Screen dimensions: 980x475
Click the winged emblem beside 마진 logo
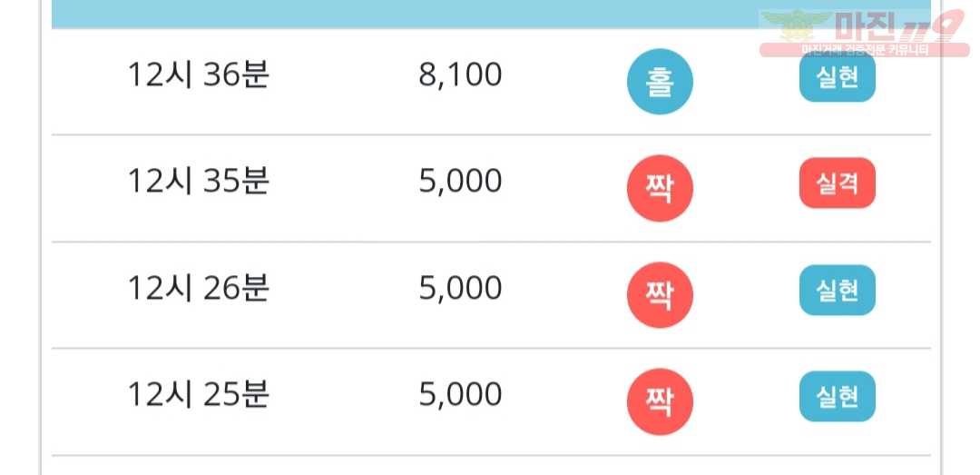795,26
